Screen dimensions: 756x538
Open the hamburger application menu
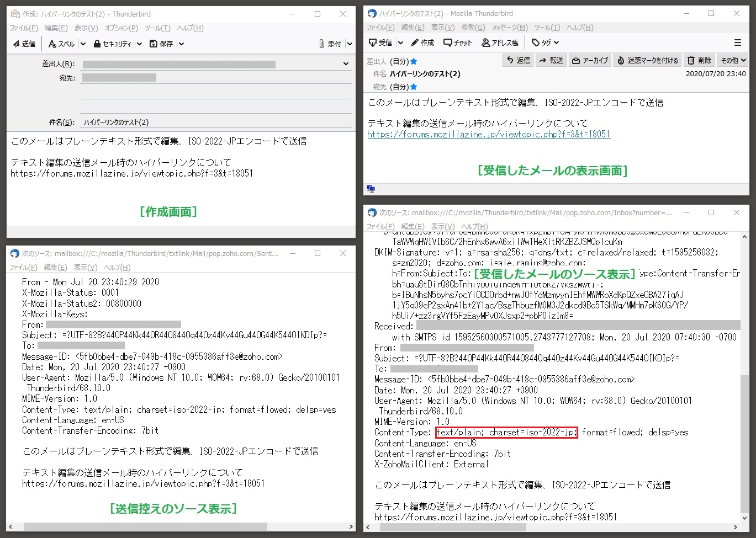[x=737, y=42]
